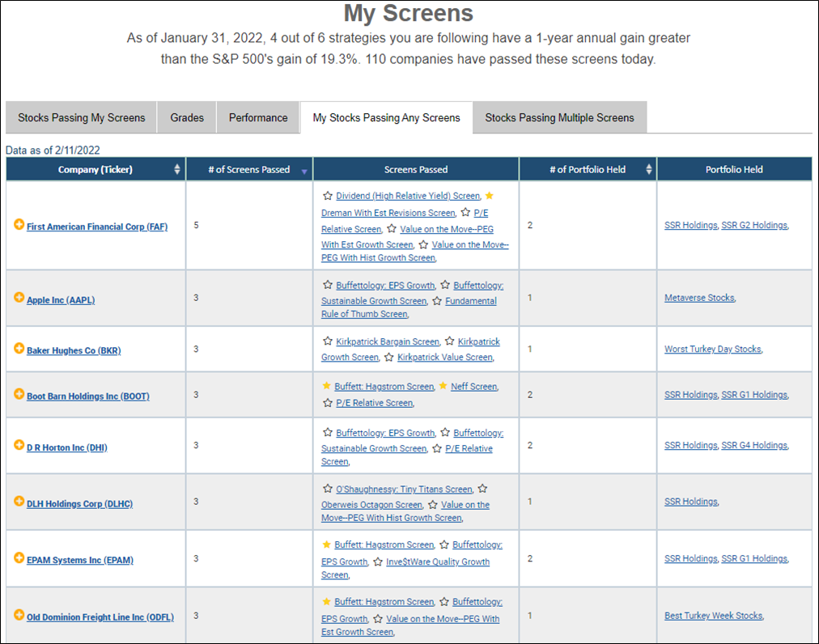The width and height of the screenshot is (819, 644).
Task: Open Stocks Passing Multiple Screens tab
Action: (559, 117)
